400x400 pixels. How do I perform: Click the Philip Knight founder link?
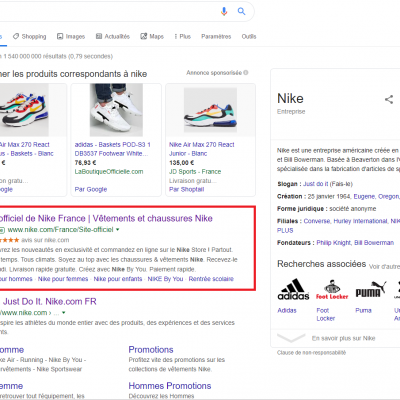[x=334, y=243]
